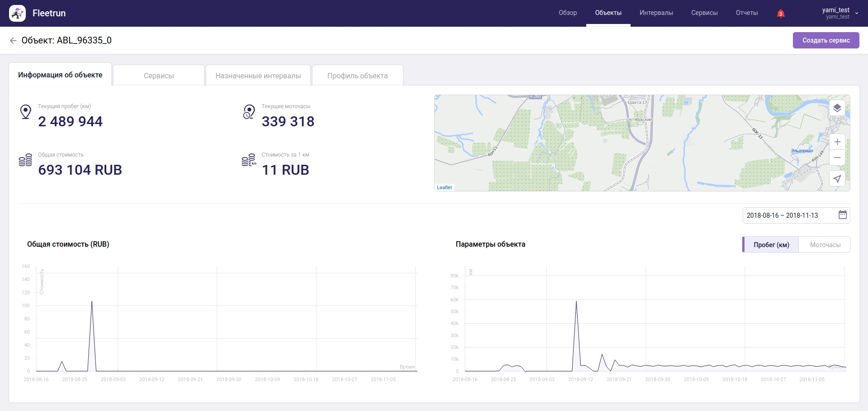The image size is (868, 411).
Task: Click the Leaflet attribution link
Action: tap(444, 187)
